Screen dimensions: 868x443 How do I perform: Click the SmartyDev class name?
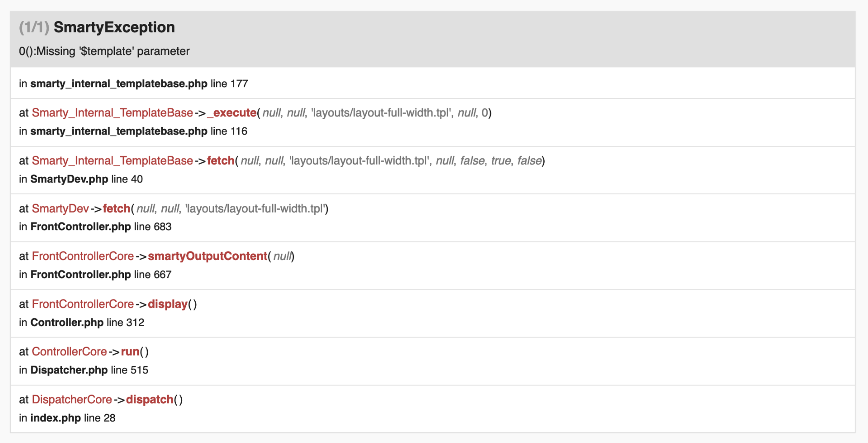[60, 209]
